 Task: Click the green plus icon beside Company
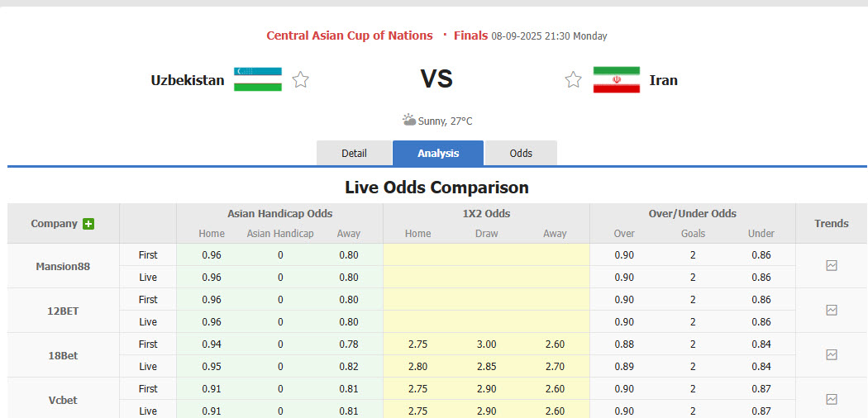[x=88, y=224]
